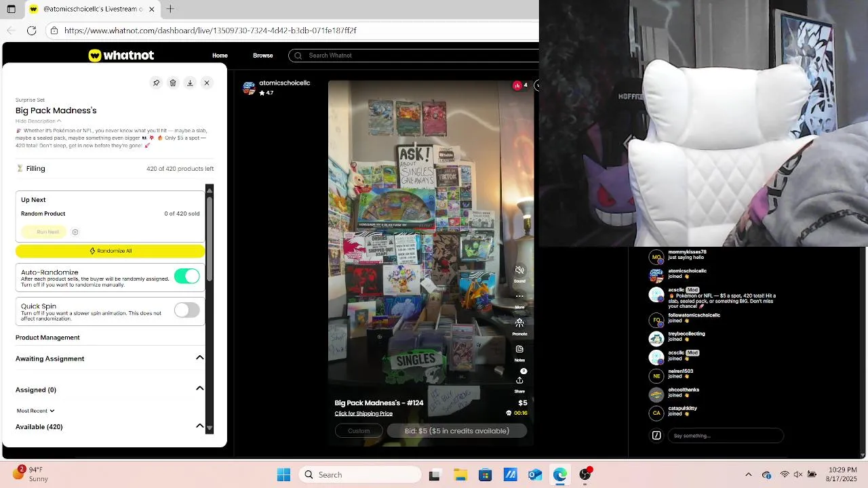Go to the Home menu
This screenshot has height=488, width=868.
pos(220,56)
